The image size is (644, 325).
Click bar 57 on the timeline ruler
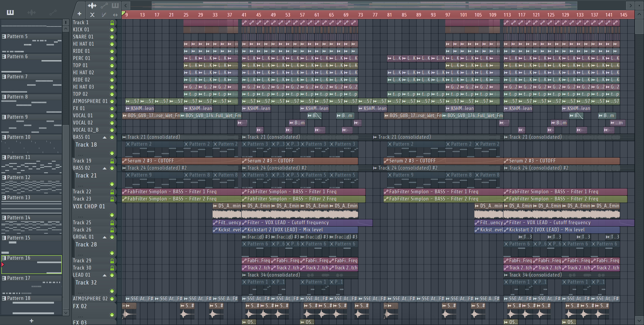(x=302, y=15)
